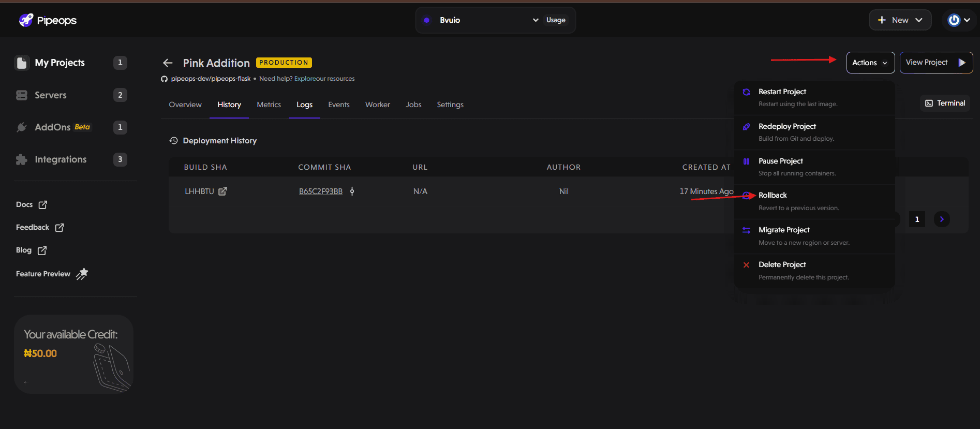Click the available credit card
Image resolution: width=980 pixels, height=429 pixels.
pyautogui.click(x=73, y=354)
